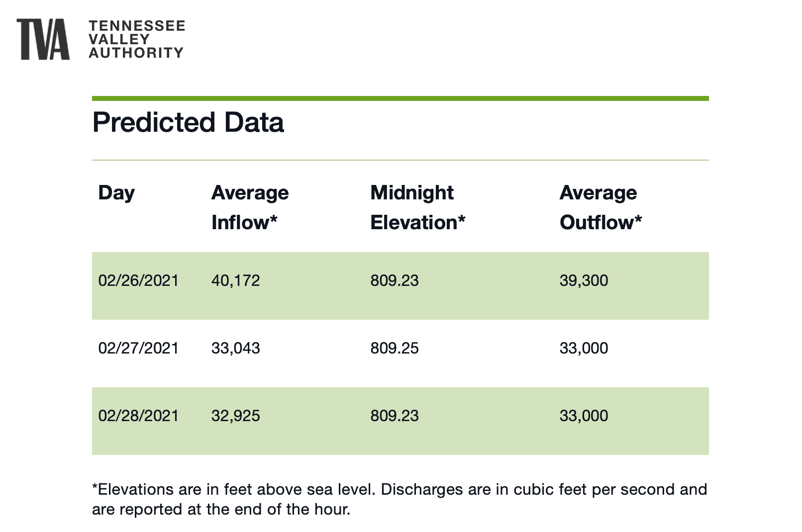The height and width of the screenshot is (532, 802).
Task: Click the Average Inflow column header
Action: tap(250, 207)
